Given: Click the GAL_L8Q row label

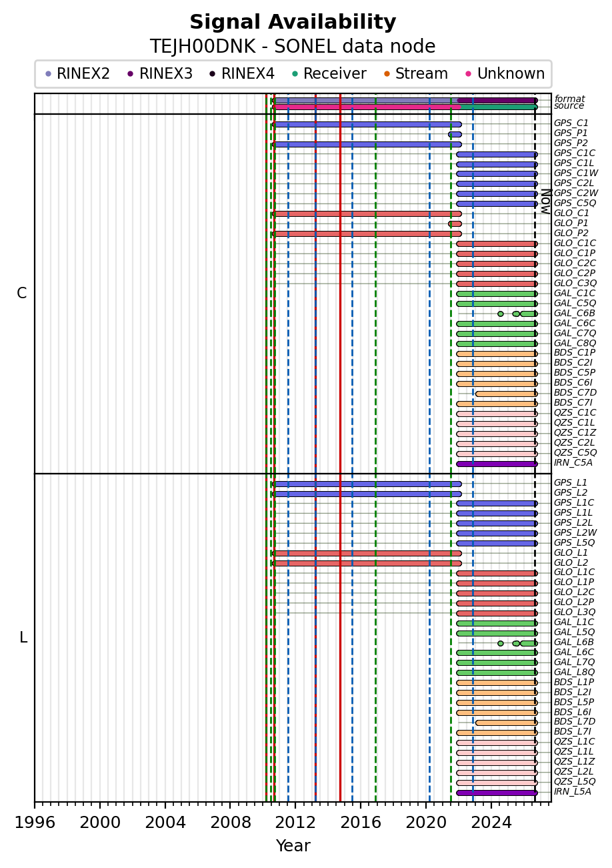Looking at the screenshot, I should (575, 673).
